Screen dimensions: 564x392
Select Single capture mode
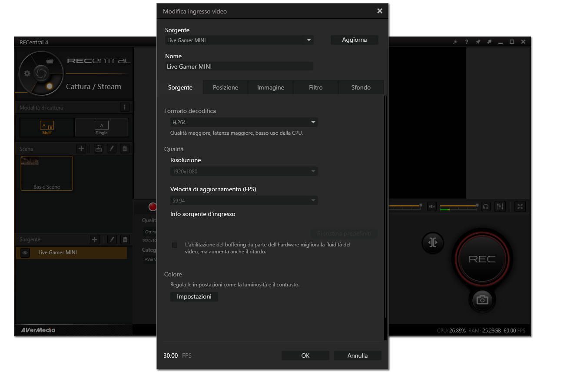point(102,128)
